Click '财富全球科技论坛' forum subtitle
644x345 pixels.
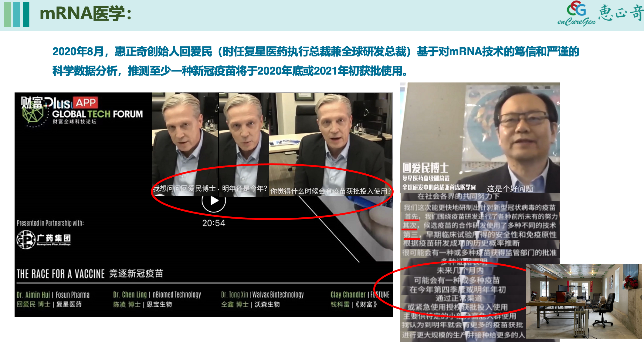[x=74, y=122]
